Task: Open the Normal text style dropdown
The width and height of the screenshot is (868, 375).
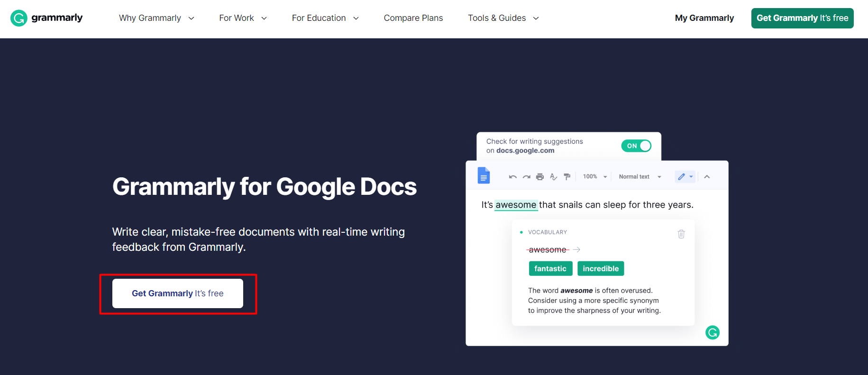Action: 640,177
